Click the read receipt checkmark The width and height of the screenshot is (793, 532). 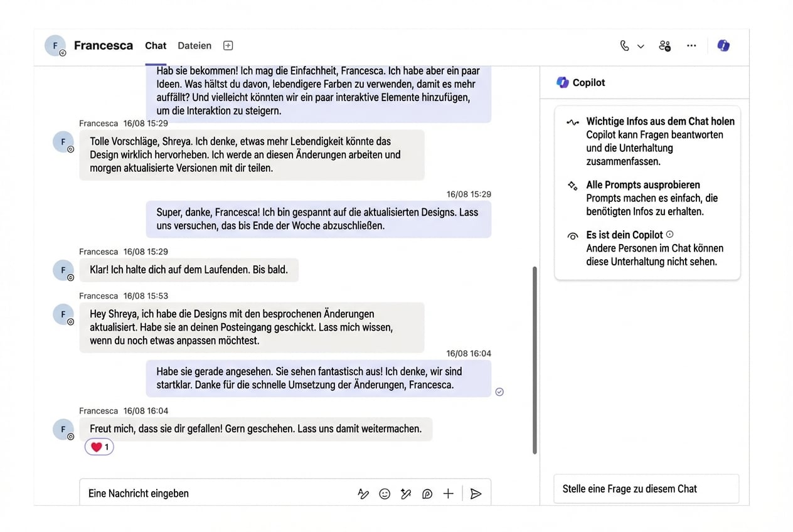499,391
